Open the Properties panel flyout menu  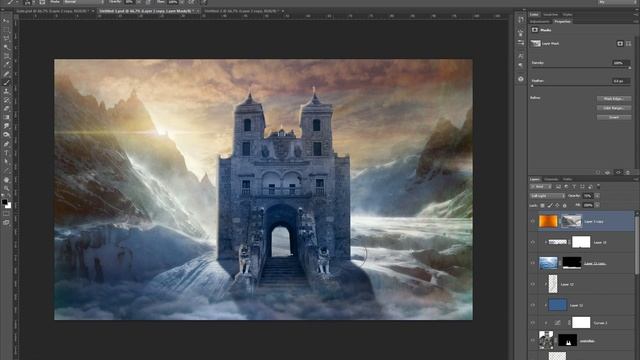[636, 22]
